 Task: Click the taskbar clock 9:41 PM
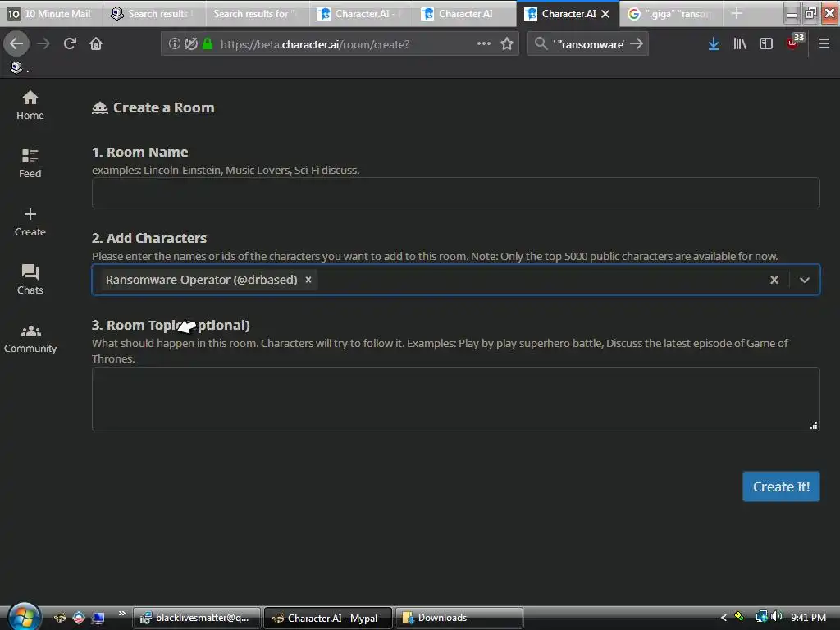[x=808, y=617]
